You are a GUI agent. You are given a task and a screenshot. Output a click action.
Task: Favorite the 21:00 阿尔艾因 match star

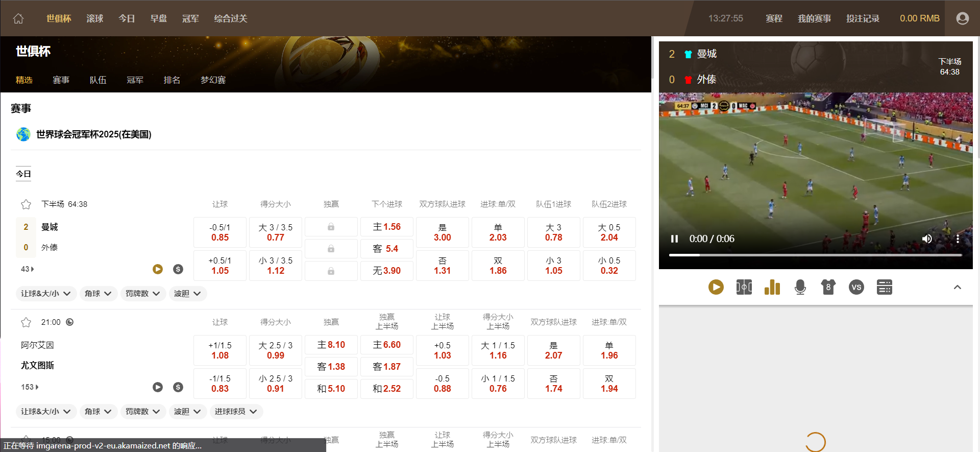(26, 322)
